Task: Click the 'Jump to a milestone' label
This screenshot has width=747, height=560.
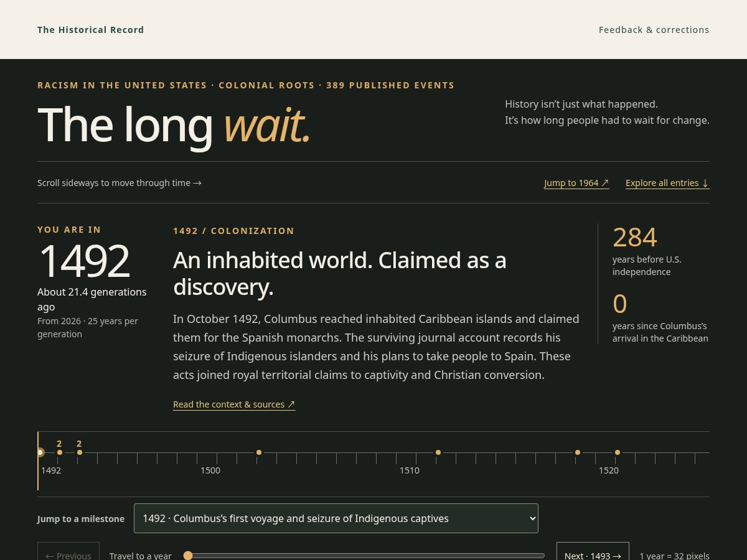Action: tap(81, 519)
